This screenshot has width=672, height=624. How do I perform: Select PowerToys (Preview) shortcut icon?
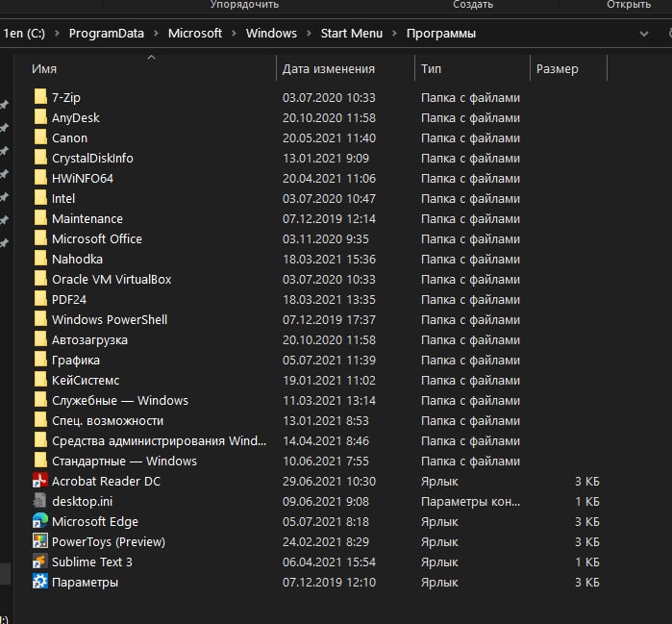tap(40, 541)
